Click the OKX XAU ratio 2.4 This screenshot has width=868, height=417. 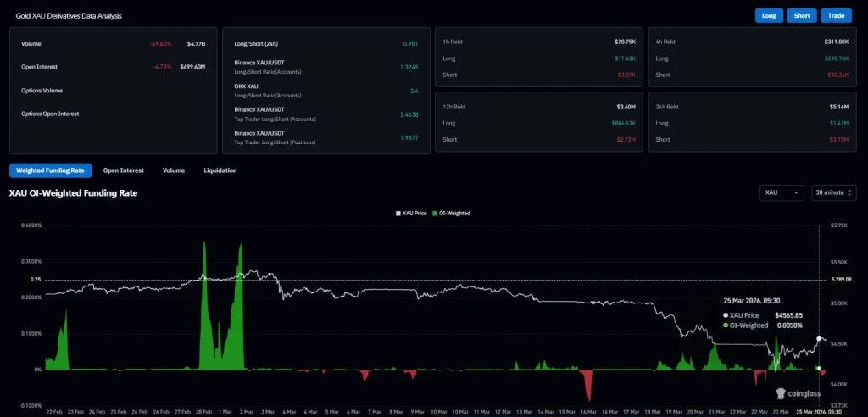click(414, 91)
